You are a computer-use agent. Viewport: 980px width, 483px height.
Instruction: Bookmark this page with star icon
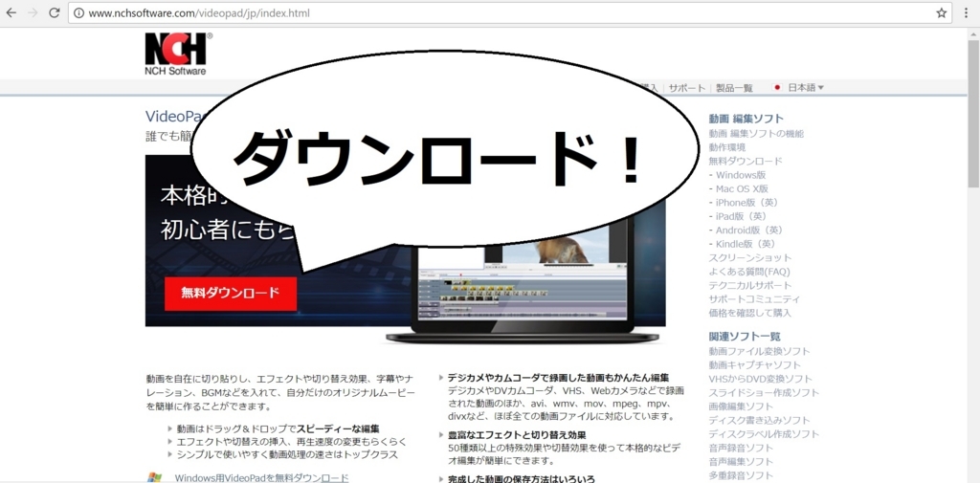pos(942,13)
